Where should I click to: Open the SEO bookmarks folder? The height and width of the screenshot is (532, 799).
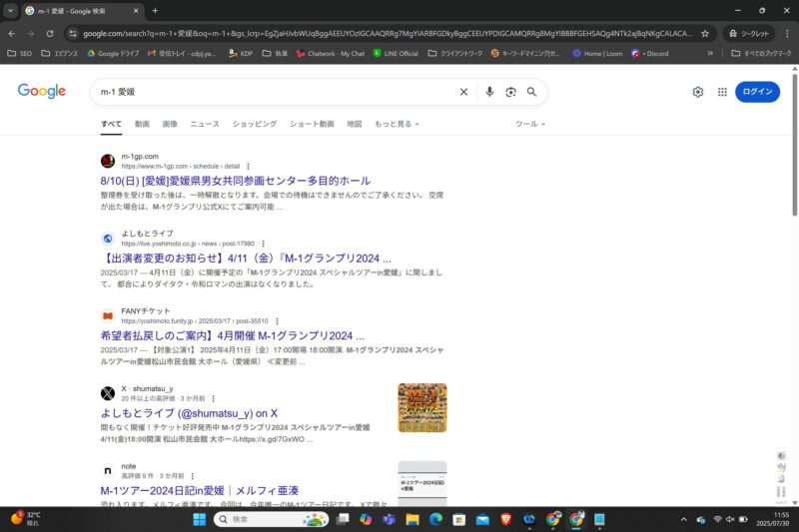point(19,54)
